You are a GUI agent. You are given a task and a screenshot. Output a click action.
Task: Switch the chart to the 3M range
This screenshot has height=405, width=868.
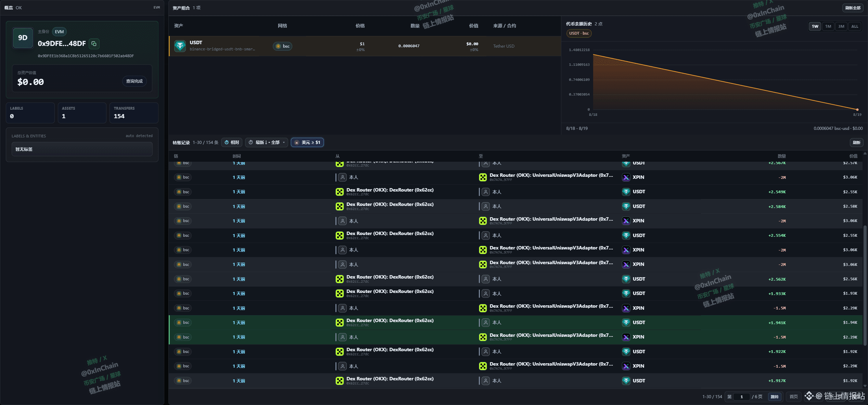(841, 26)
